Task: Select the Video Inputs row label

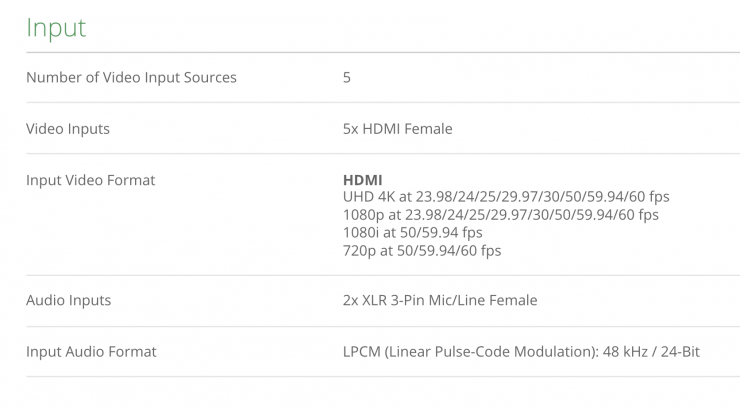Action: [x=68, y=129]
